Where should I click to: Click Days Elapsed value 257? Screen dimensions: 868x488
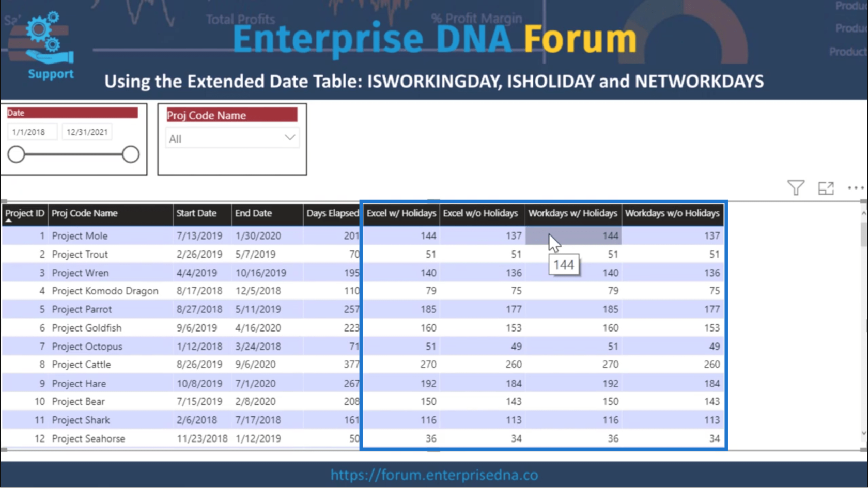[351, 309]
